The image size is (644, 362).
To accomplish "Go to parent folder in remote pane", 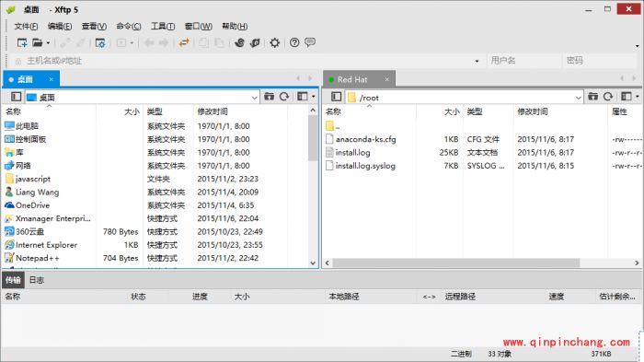I will click(x=592, y=97).
